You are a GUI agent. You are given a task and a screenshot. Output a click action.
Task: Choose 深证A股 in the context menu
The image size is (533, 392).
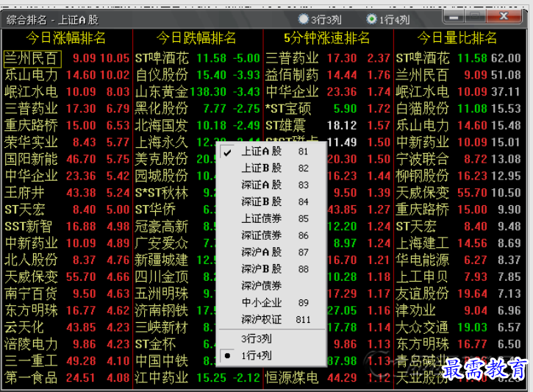pyautogui.click(x=271, y=185)
